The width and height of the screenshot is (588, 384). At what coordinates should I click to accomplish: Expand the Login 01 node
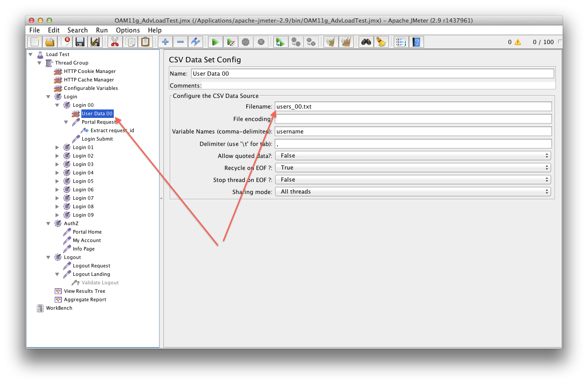(57, 147)
